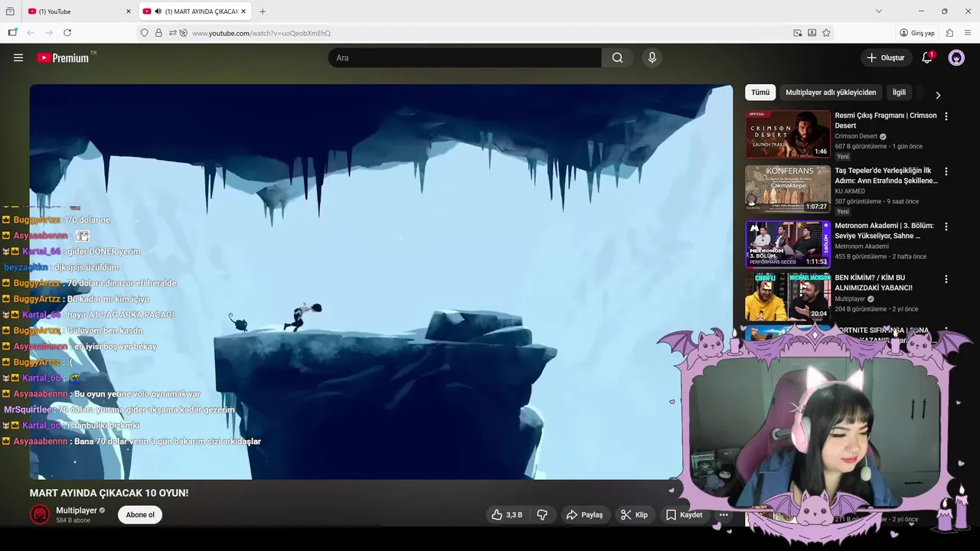The image size is (980, 551).
Task: Open options for Metronom Akademi video
Action: pyautogui.click(x=946, y=227)
